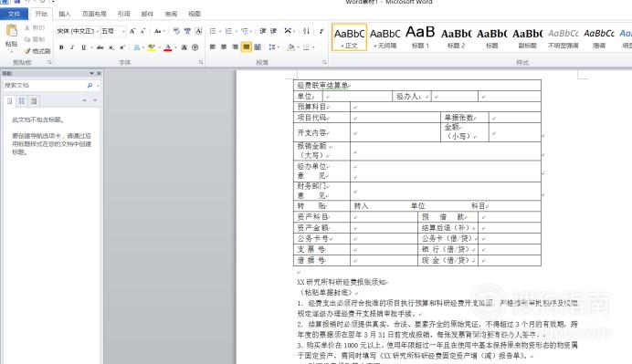
Task: Switch to the 视图 (View) tab
Action: coord(195,14)
